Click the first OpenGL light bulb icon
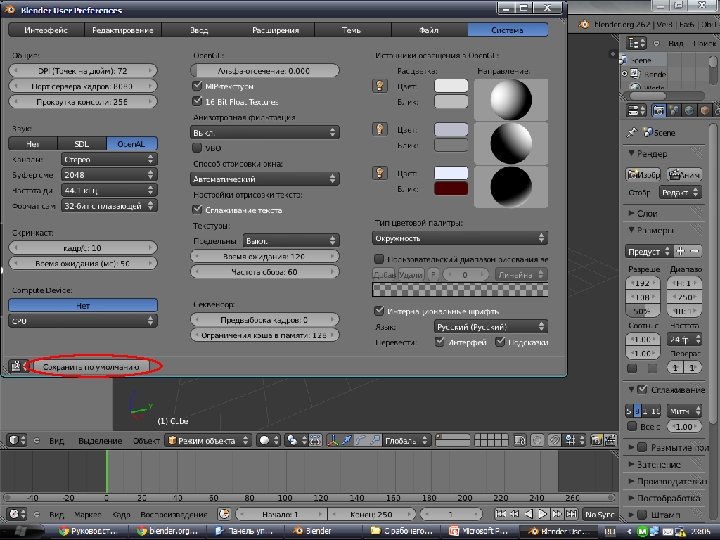 click(x=380, y=86)
